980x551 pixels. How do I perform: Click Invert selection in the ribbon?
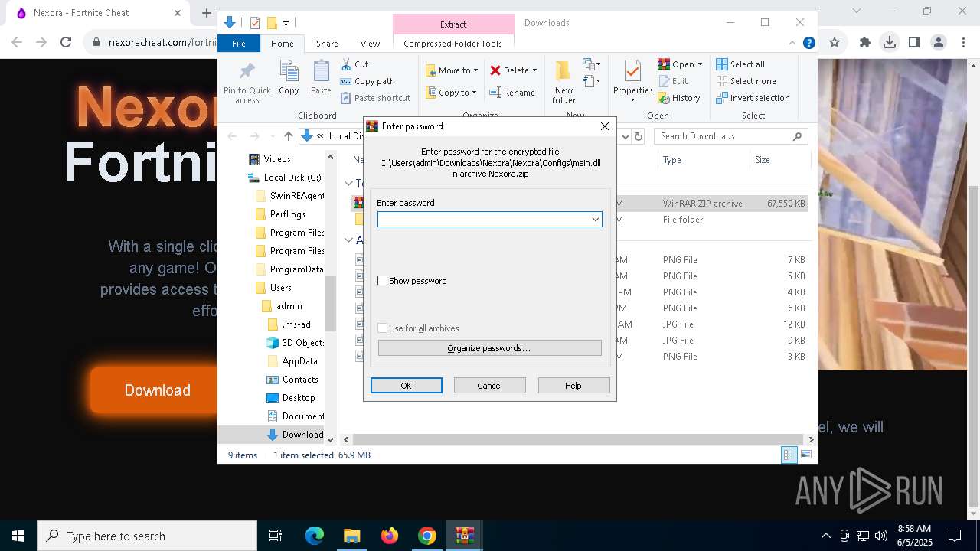click(x=753, y=98)
